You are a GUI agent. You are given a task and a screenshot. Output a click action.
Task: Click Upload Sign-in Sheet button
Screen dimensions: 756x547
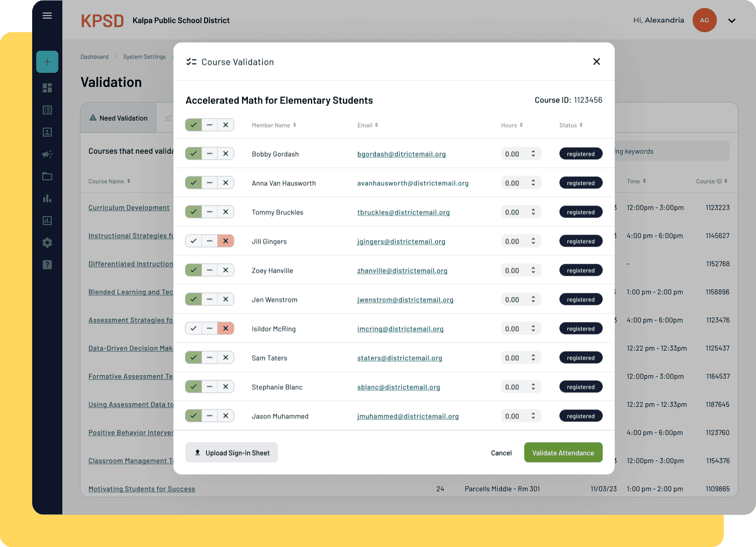point(232,453)
